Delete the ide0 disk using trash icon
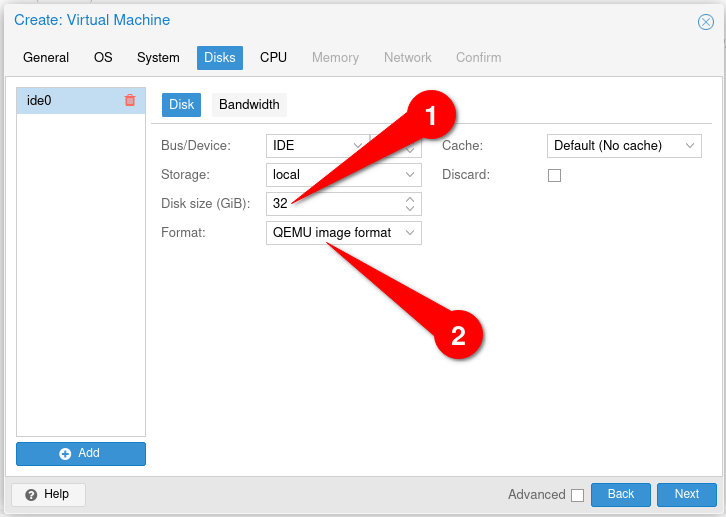726x517 pixels. [130, 100]
